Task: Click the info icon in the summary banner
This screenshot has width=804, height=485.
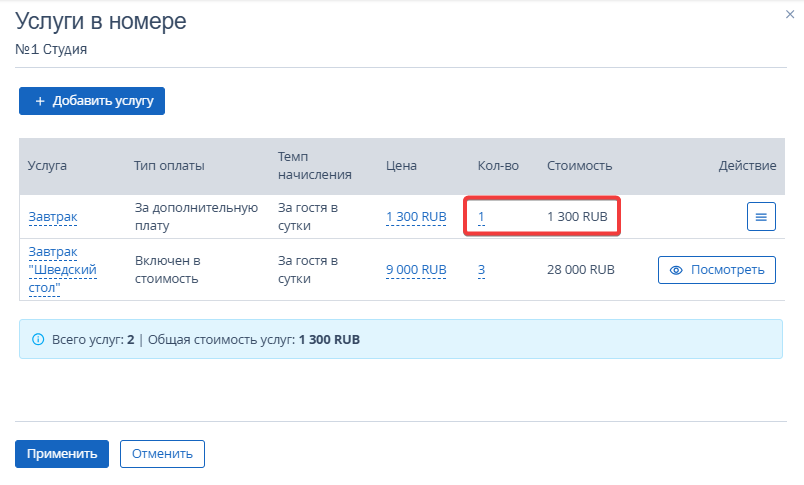Action: pos(39,340)
